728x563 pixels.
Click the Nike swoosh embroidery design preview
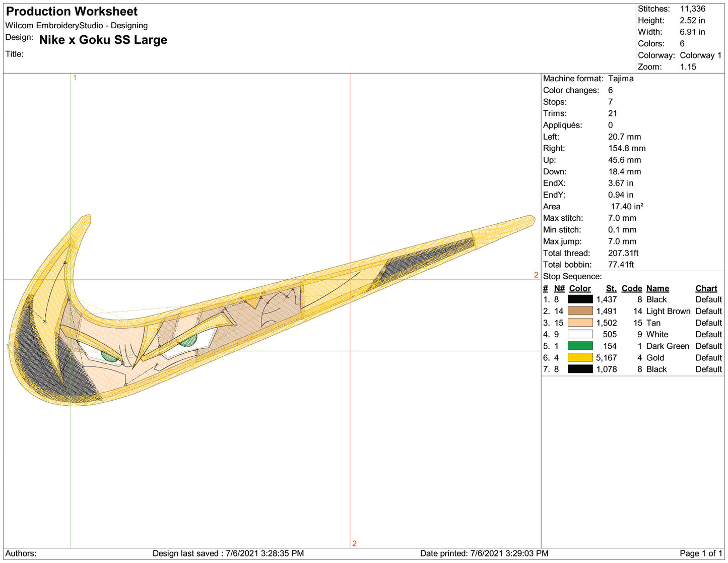[x=272, y=310]
